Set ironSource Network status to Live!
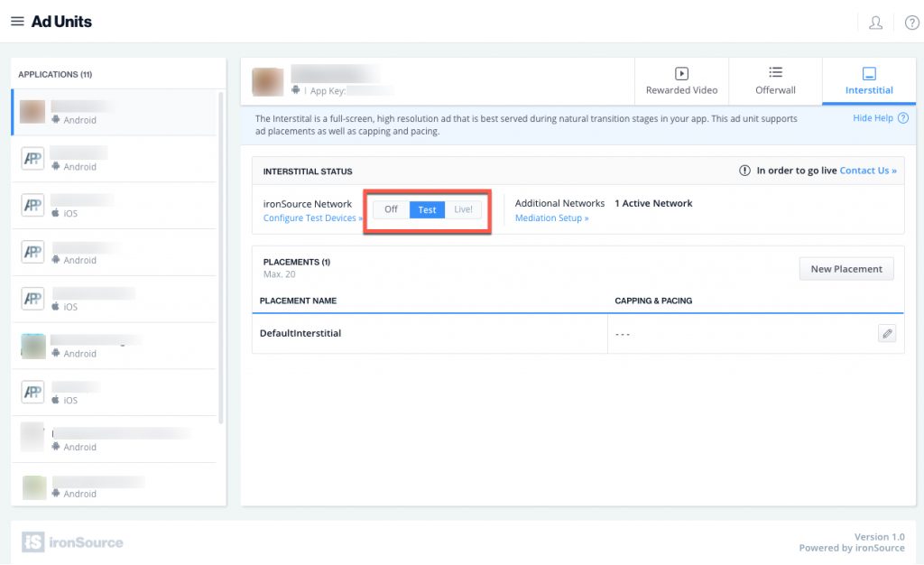 [x=463, y=209]
